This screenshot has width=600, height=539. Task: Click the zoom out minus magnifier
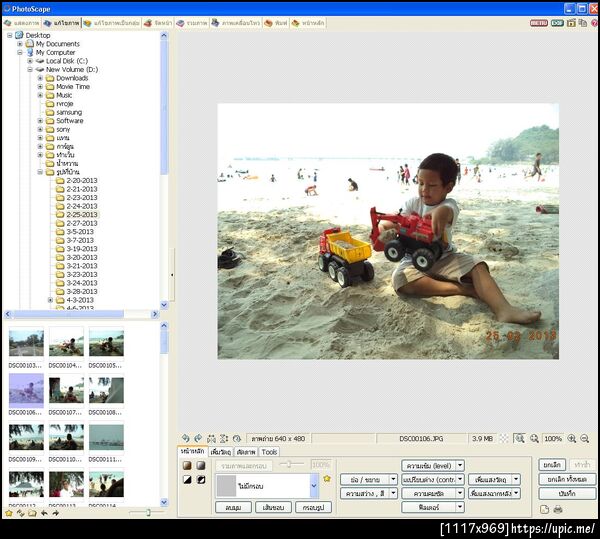pyautogui.click(x=585, y=438)
